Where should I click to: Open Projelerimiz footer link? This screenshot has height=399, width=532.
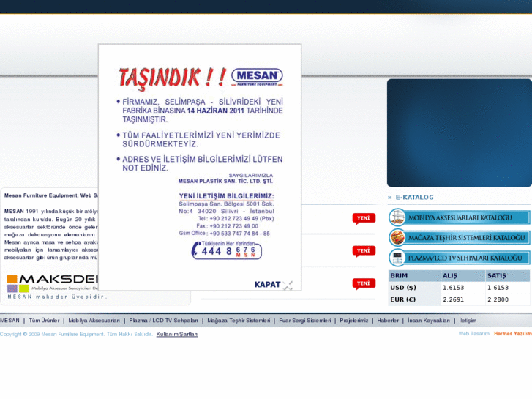click(x=354, y=321)
